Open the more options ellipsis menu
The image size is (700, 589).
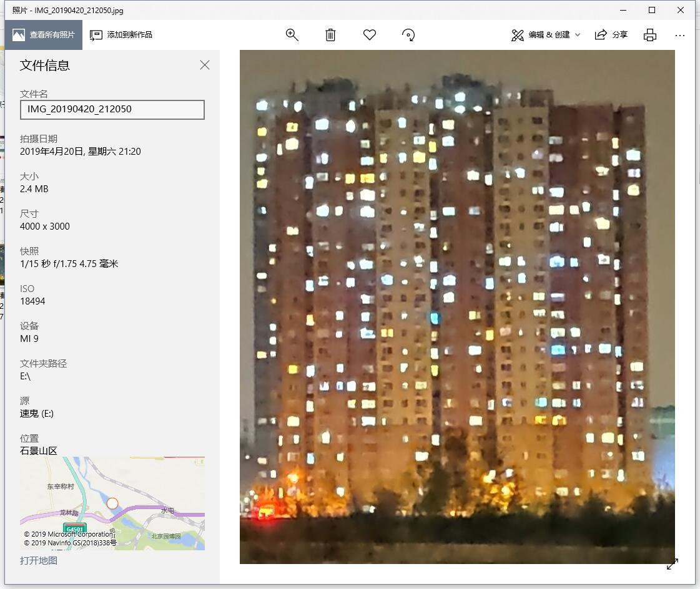coord(680,35)
